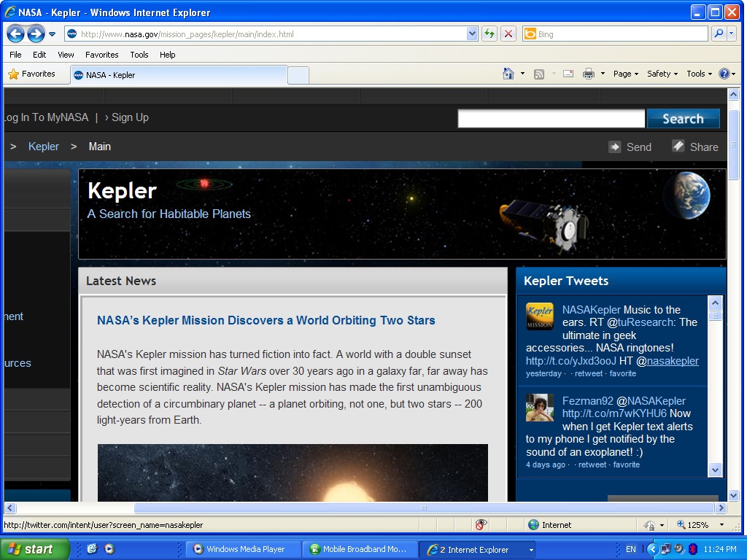Click favorite on the tweet from yesterday
Screen dimensions: 747x560
point(623,374)
